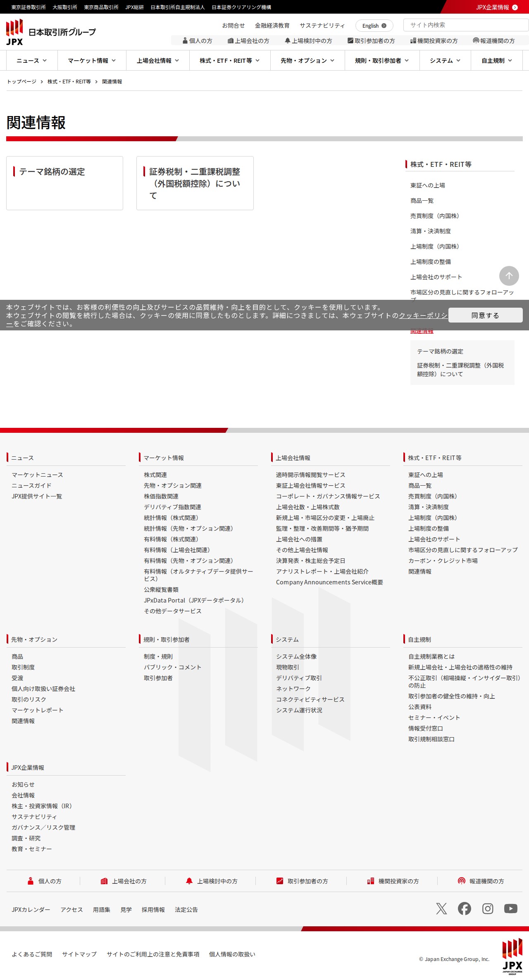Click the building icon beside 上場会社の方 in header
Image resolution: width=529 pixels, height=980 pixels.
pos(231,40)
